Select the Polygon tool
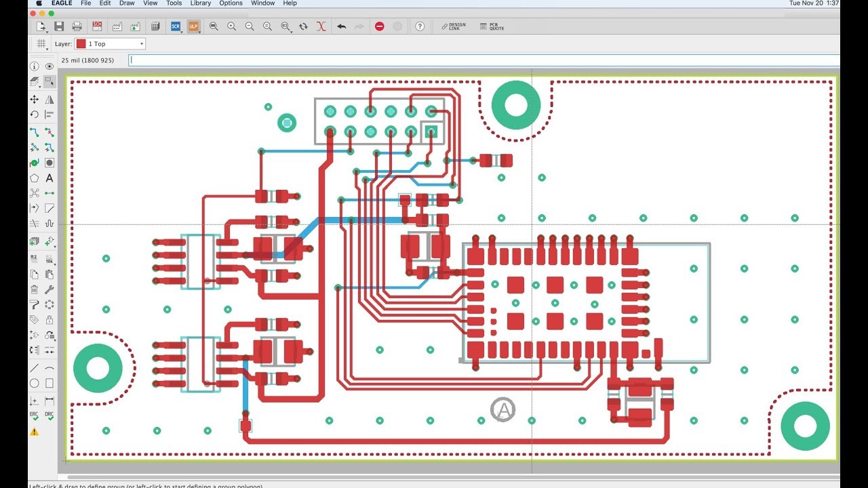This screenshot has width=868, height=488. [x=35, y=178]
